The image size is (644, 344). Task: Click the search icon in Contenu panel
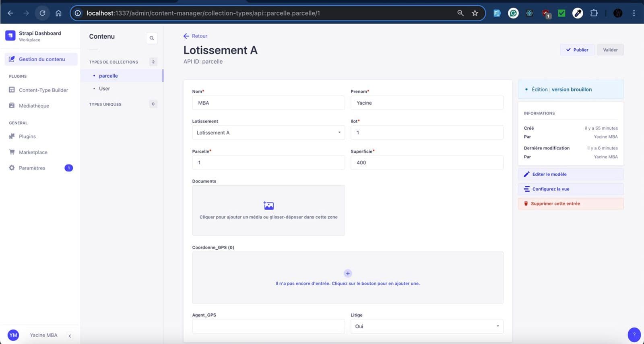click(x=152, y=38)
